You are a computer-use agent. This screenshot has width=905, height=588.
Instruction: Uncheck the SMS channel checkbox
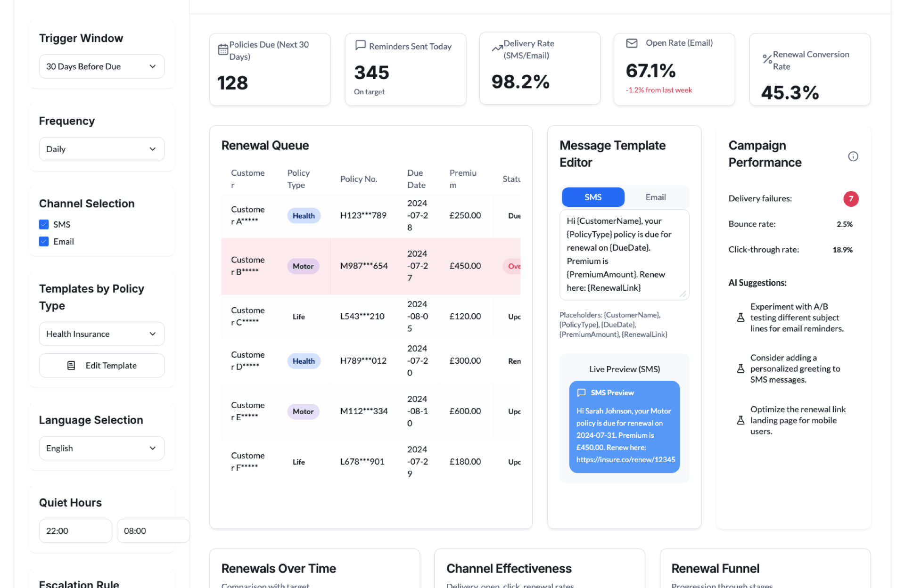point(44,224)
